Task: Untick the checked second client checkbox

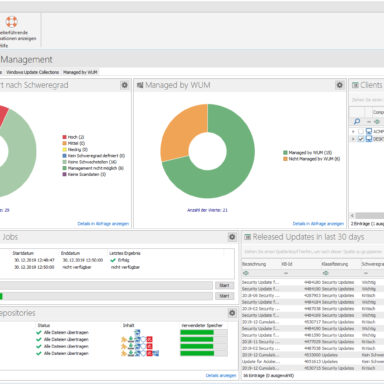Action: coord(361,139)
